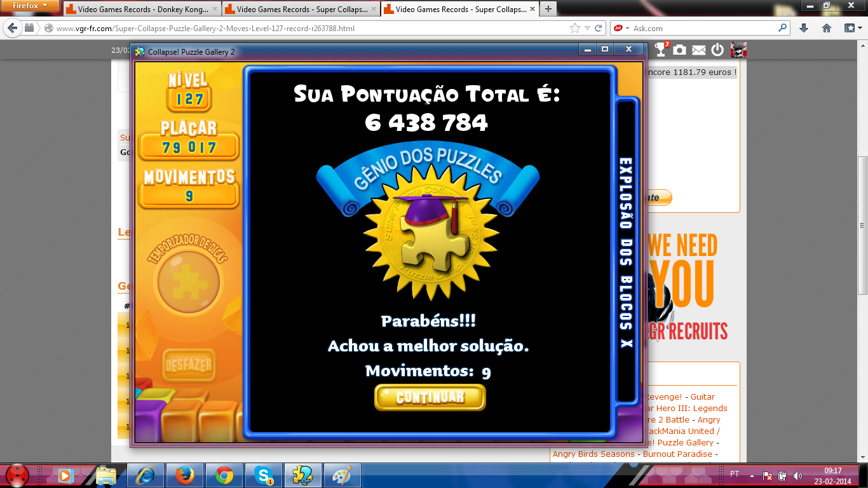
Task: Expand the Ask search engine dropdown
Action: pos(628,28)
